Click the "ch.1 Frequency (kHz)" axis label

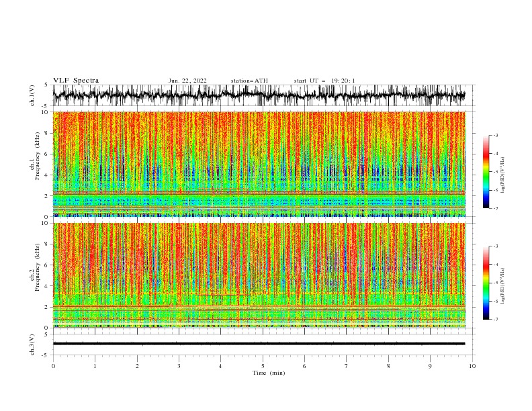click(x=35, y=155)
